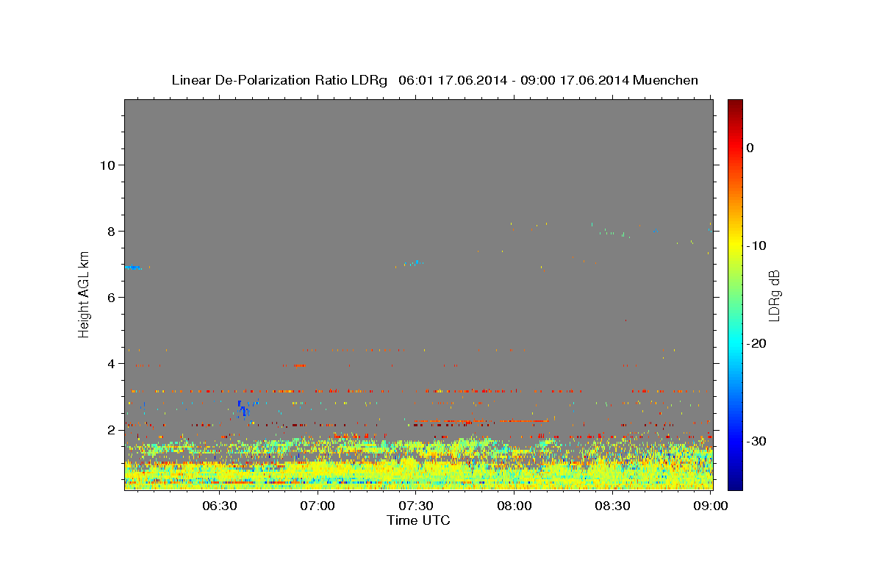Viewport: 882px width, 588px height.
Task: Click the colorbar value label -10
Action: (x=757, y=245)
